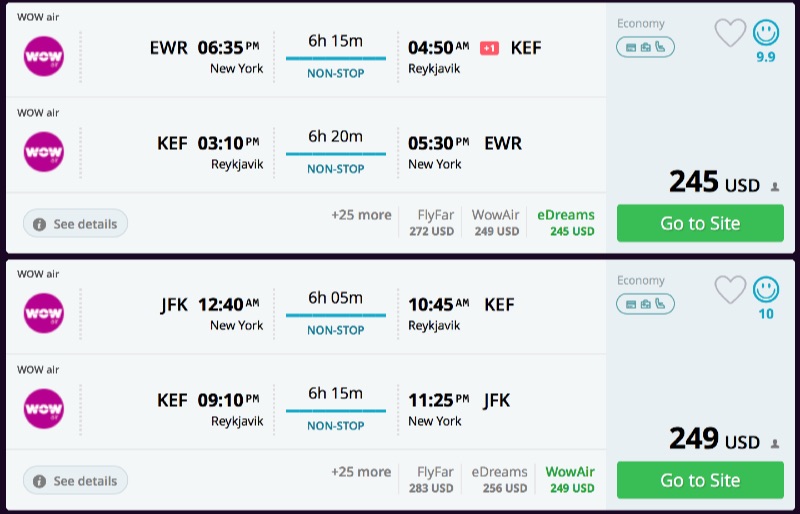800x514 pixels.
Task: Expand See details for the 245 USD itinerary
Action: (x=75, y=224)
